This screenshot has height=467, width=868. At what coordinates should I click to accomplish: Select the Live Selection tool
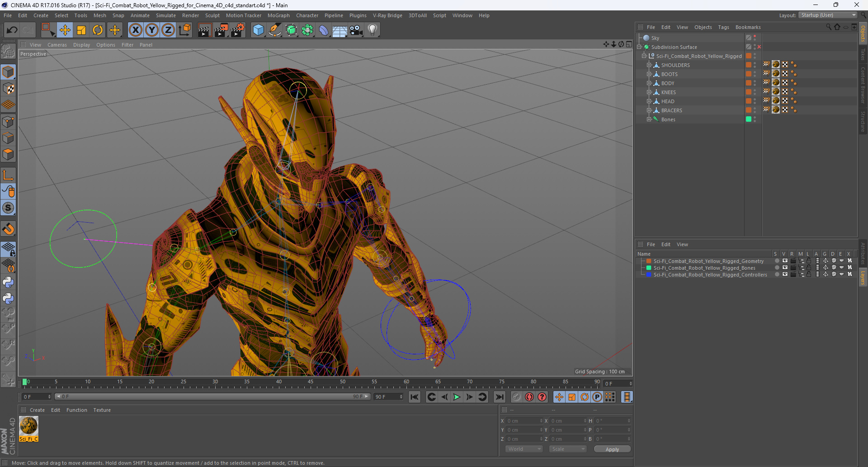coord(47,30)
